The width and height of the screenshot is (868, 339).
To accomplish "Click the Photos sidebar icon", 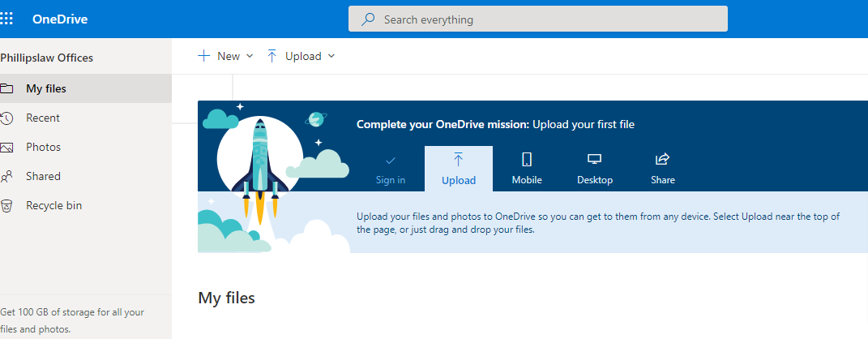I will [x=6, y=148].
